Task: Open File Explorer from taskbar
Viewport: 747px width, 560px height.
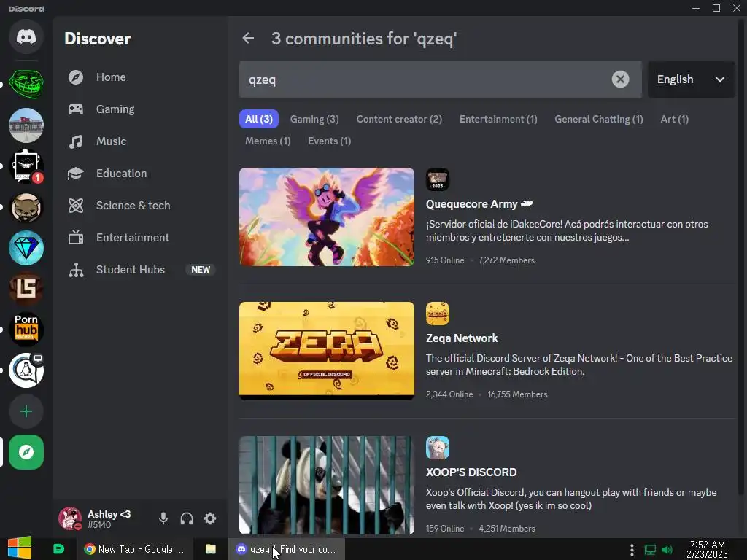Action: pos(211,549)
